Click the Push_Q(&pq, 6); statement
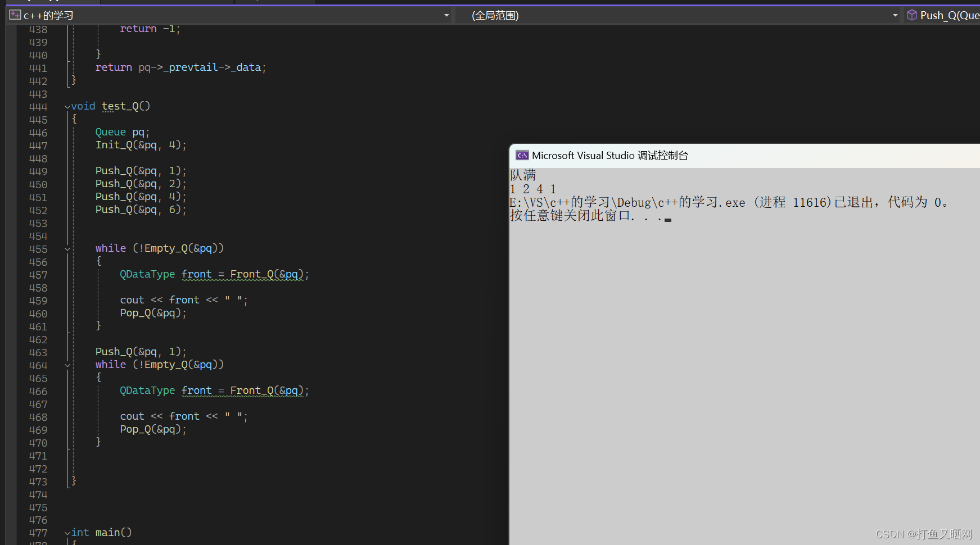This screenshot has width=980, height=545. (x=141, y=210)
